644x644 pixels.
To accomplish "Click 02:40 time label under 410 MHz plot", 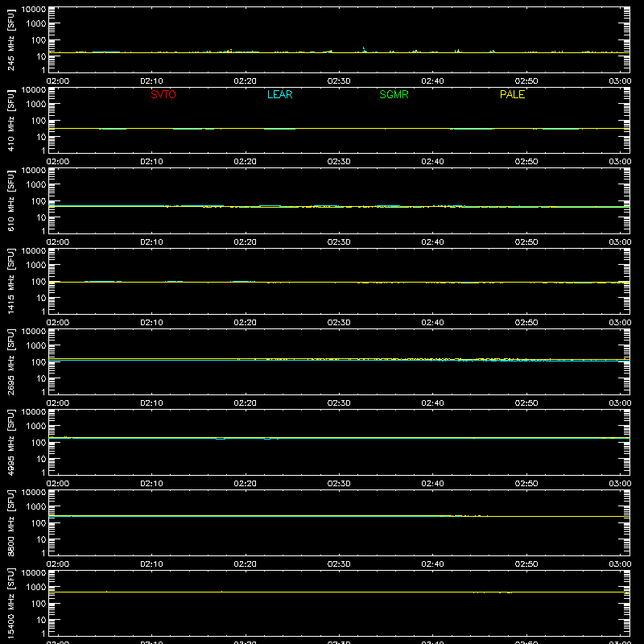I will [x=432, y=162].
